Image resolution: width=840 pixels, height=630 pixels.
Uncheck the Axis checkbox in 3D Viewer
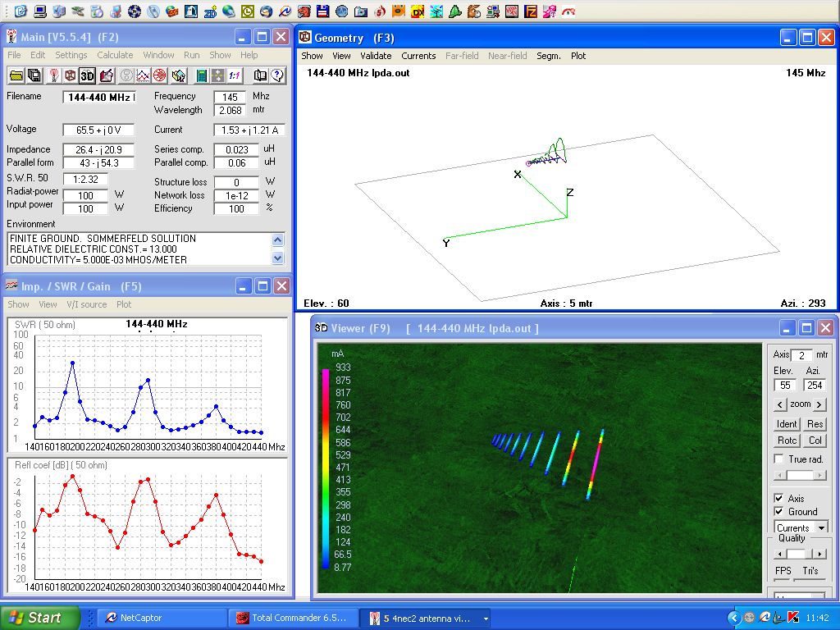pyautogui.click(x=779, y=498)
